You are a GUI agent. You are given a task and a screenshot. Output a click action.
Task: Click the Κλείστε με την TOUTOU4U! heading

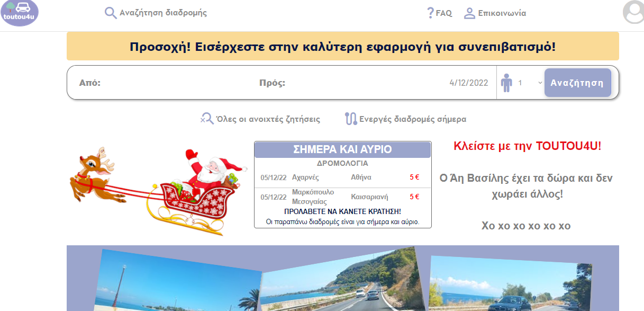click(528, 146)
